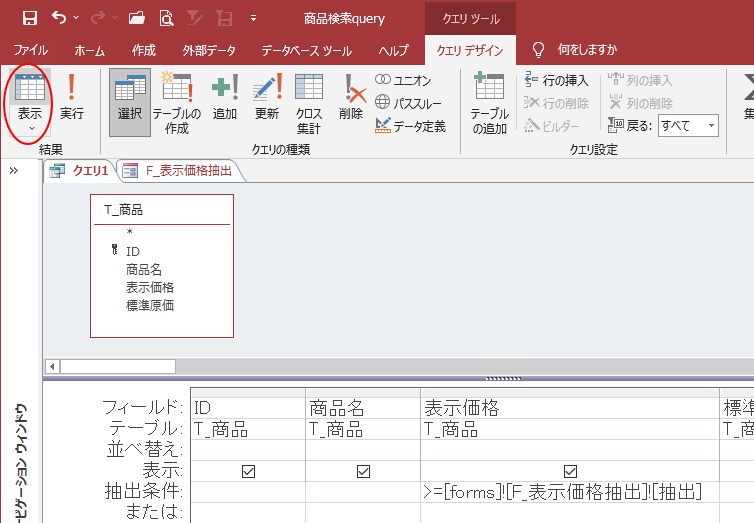Image resolution: width=754 pixels, height=523 pixels.
Task: Click the ID field cell in design grid
Action: [x=248, y=408]
